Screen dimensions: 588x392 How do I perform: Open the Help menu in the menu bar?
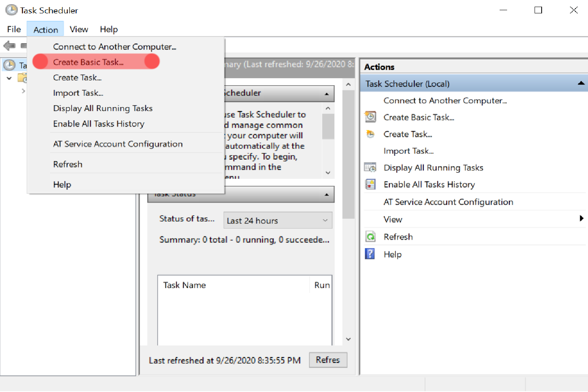(x=109, y=29)
